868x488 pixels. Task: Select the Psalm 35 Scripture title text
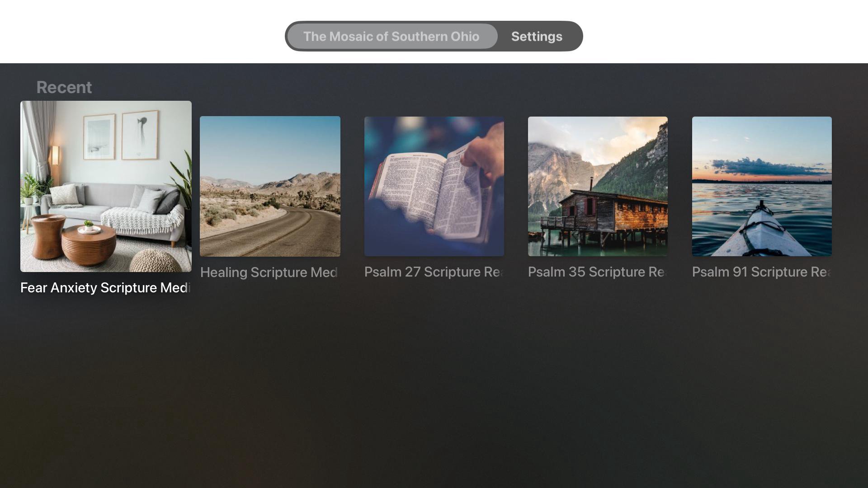click(597, 272)
